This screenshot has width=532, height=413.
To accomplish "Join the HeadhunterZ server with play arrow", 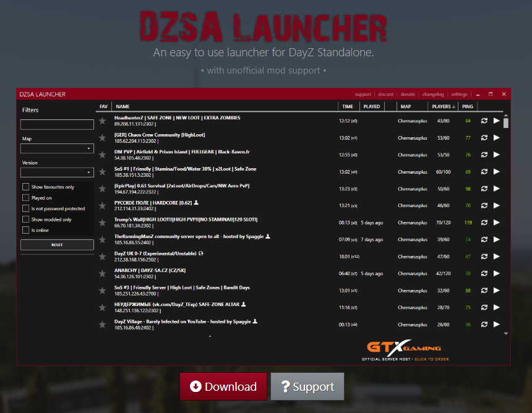I will pos(496,121).
